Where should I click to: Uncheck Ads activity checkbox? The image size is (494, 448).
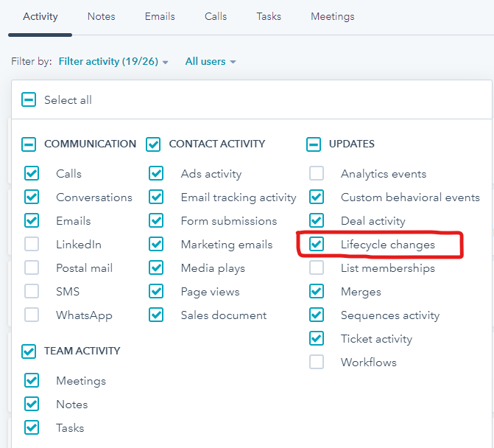[156, 173]
